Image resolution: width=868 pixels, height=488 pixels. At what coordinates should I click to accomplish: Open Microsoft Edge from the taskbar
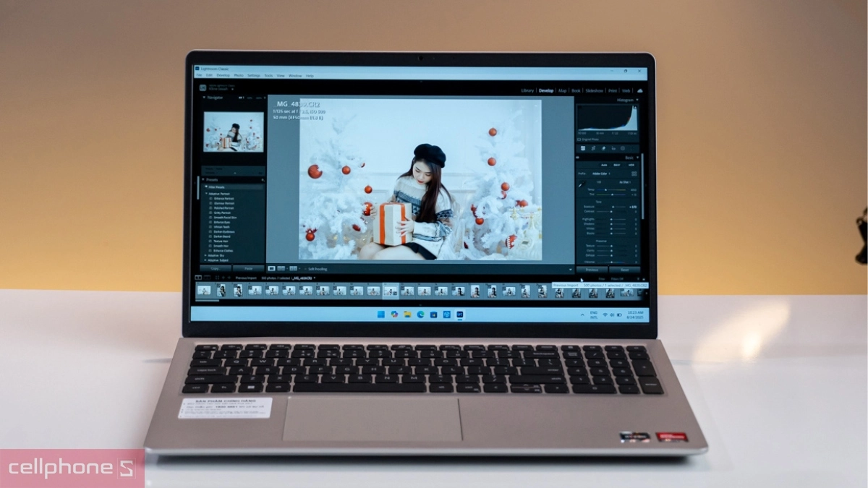pyautogui.click(x=420, y=314)
